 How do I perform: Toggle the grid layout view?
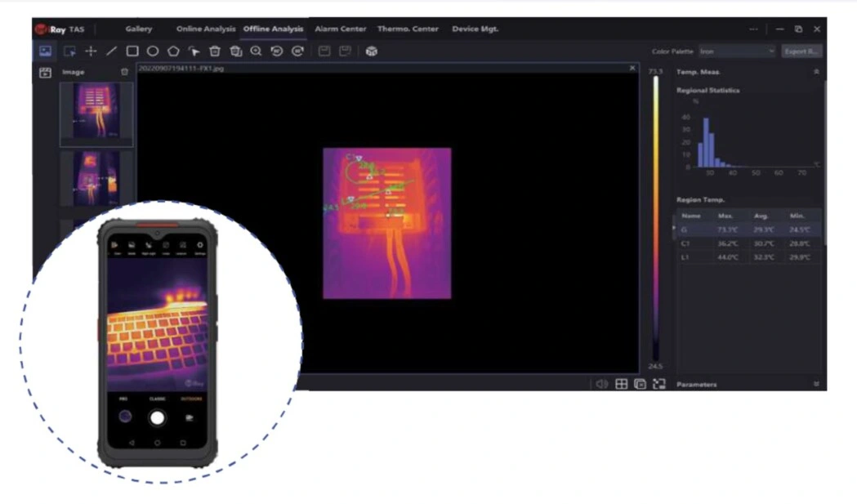622,384
